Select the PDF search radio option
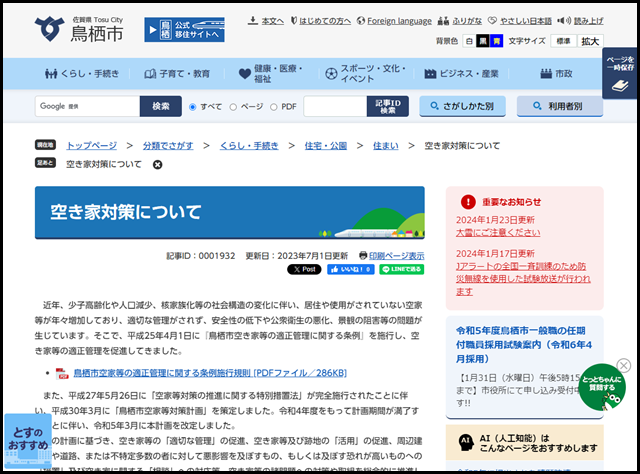 tap(273, 106)
